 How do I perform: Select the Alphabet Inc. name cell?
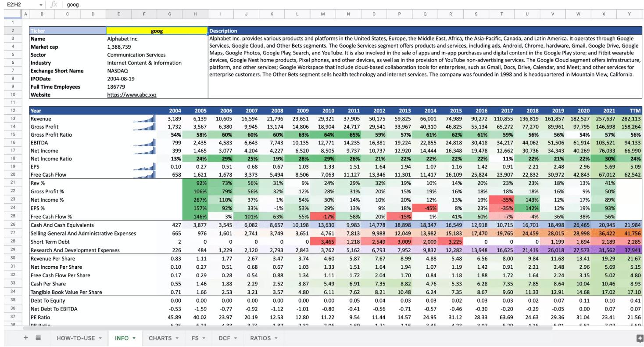coord(123,39)
